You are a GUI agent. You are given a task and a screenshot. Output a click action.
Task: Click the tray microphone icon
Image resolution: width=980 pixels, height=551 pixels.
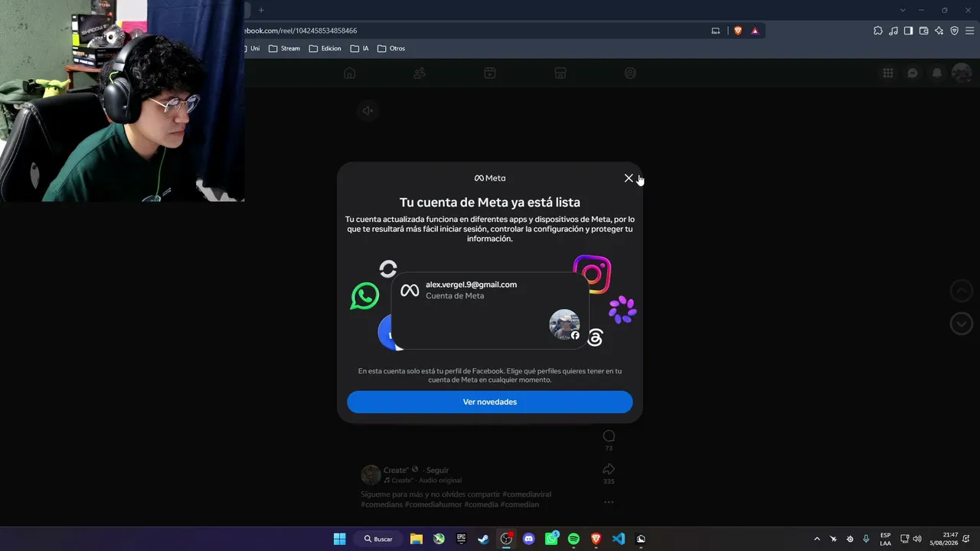(866, 539)
